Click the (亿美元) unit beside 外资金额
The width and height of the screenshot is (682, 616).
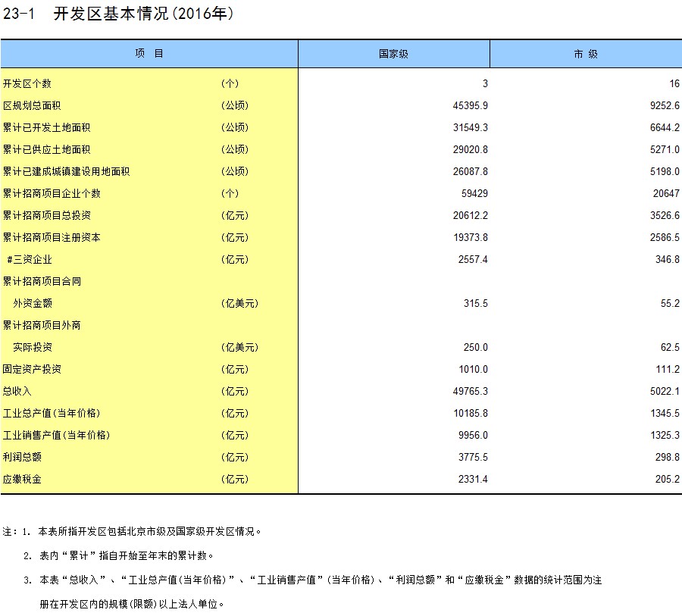click(x=239, y=304)
